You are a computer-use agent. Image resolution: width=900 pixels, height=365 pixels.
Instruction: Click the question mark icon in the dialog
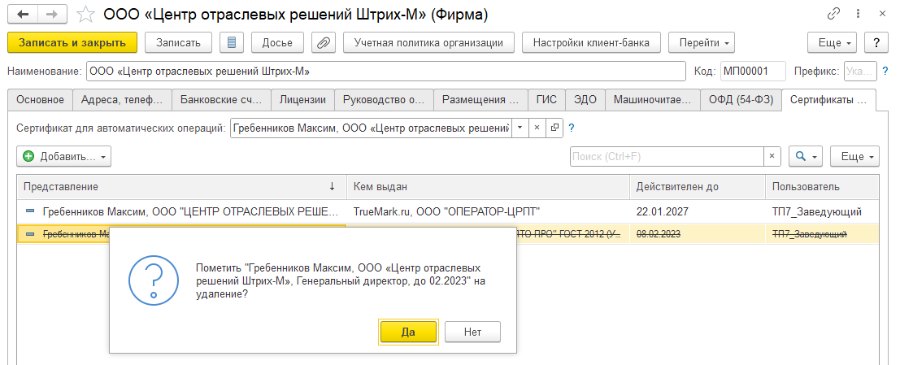pyautogui.click(x=153, y=280)
